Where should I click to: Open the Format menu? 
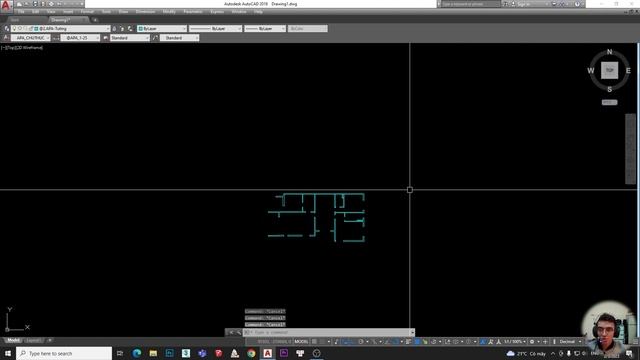87,12
